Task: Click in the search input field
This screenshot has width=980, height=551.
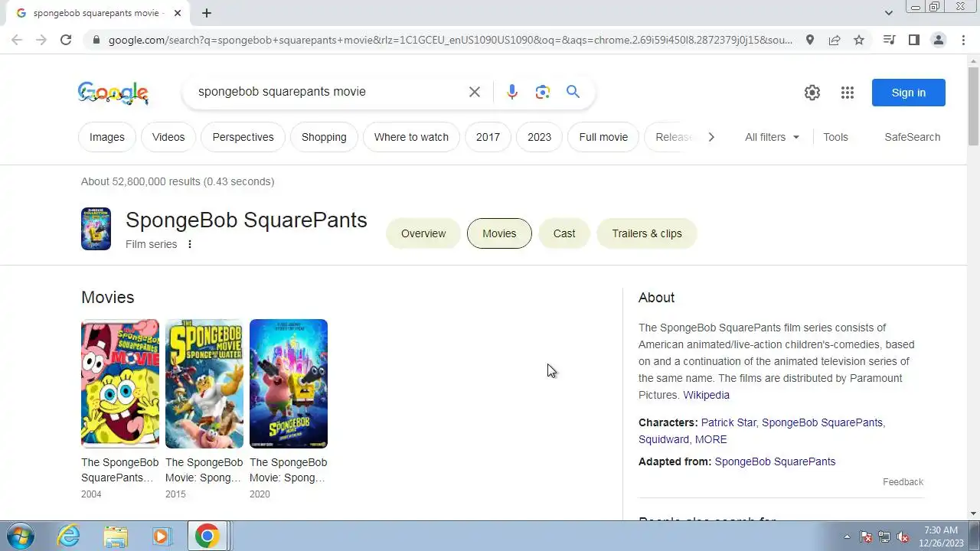Action: coord(329,92)
